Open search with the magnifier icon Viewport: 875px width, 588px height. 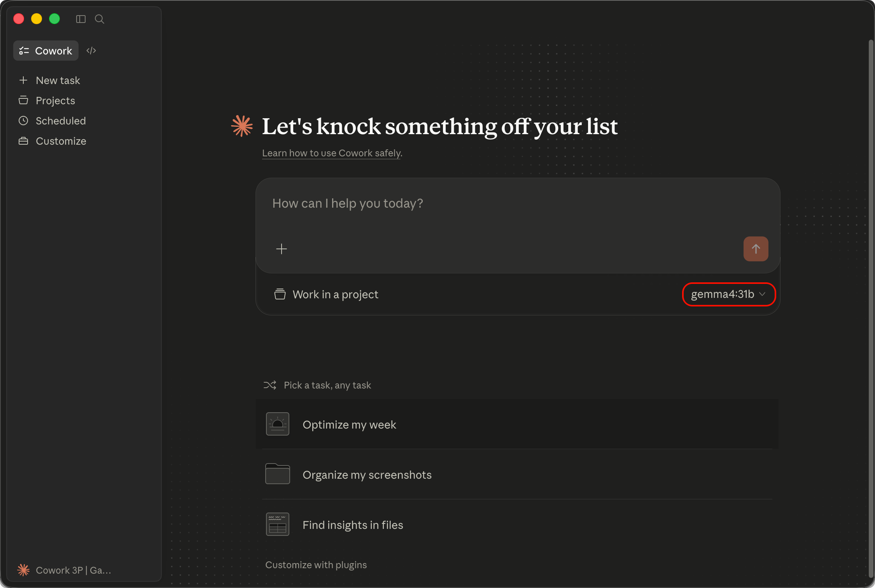100,19
